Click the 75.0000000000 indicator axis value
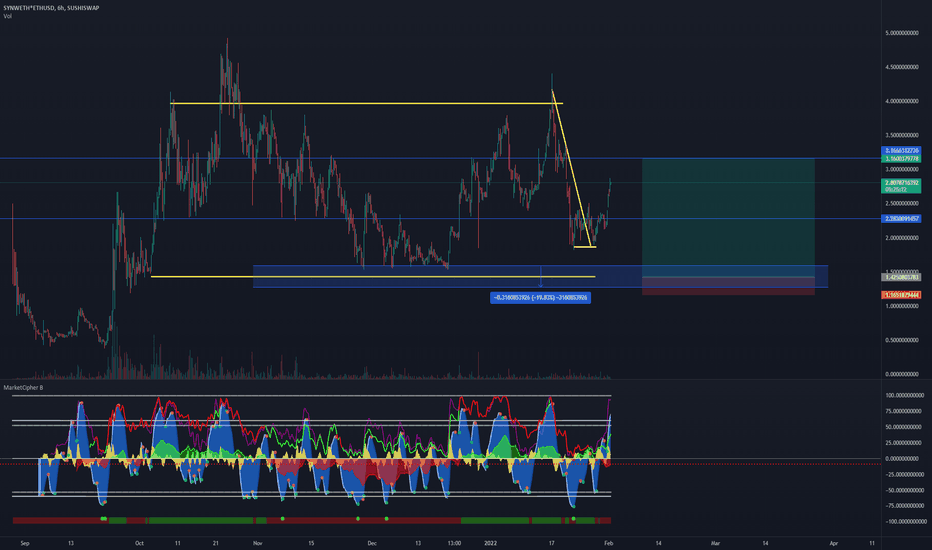This screenshot has width=932, height=550. pos(905,411)
